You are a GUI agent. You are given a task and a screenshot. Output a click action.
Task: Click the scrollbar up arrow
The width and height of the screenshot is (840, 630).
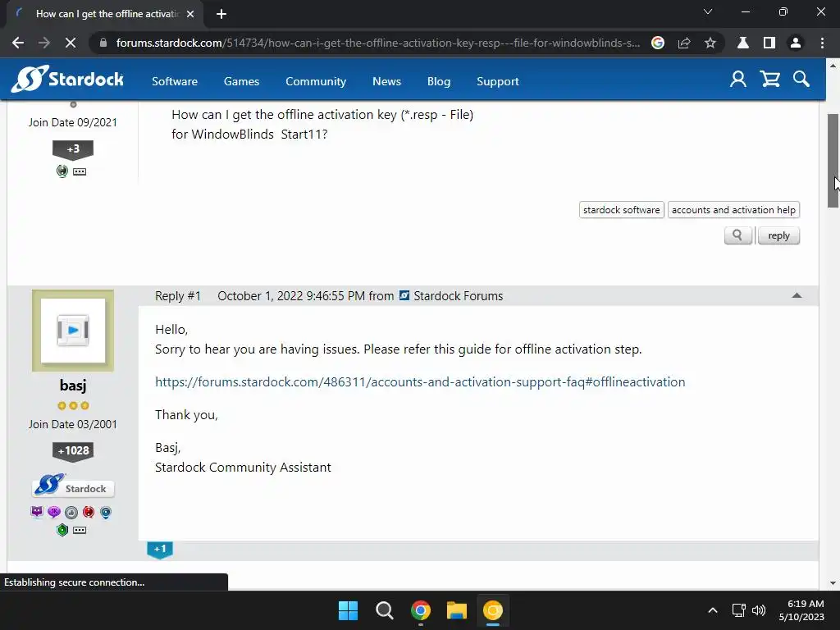pyautogui.click(x=833, y=66)
